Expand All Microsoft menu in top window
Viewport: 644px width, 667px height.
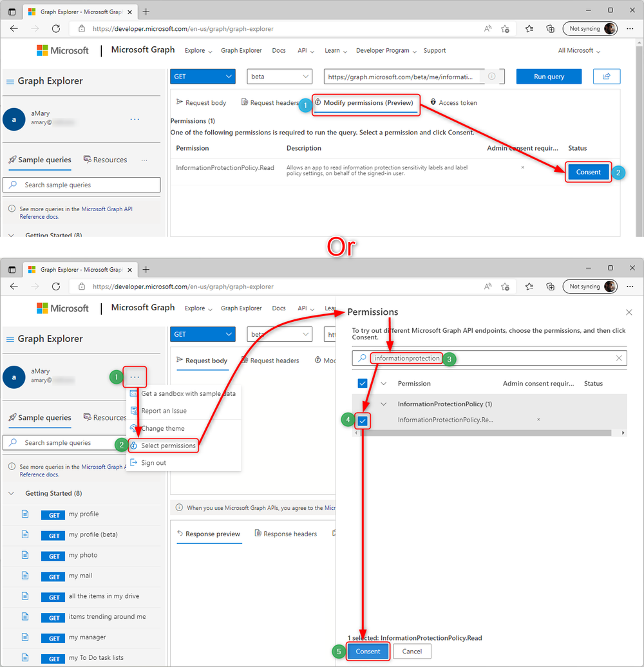click(580, 50)
